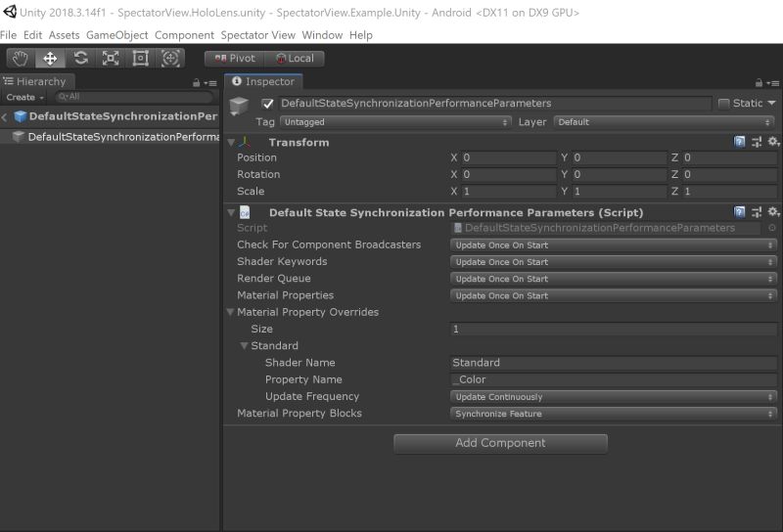Open Material Properties dropdown
783x532 pixels.
pos(614,295)
